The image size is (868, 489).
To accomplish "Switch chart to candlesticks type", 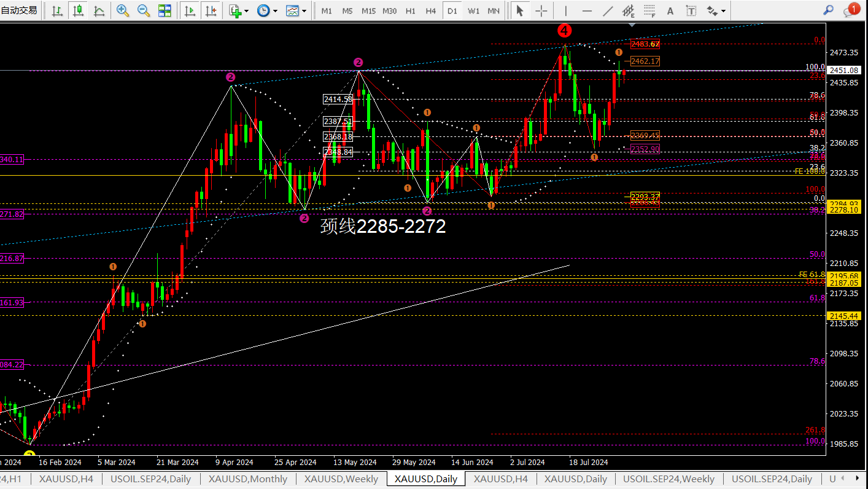I will [x=78, y=10].
